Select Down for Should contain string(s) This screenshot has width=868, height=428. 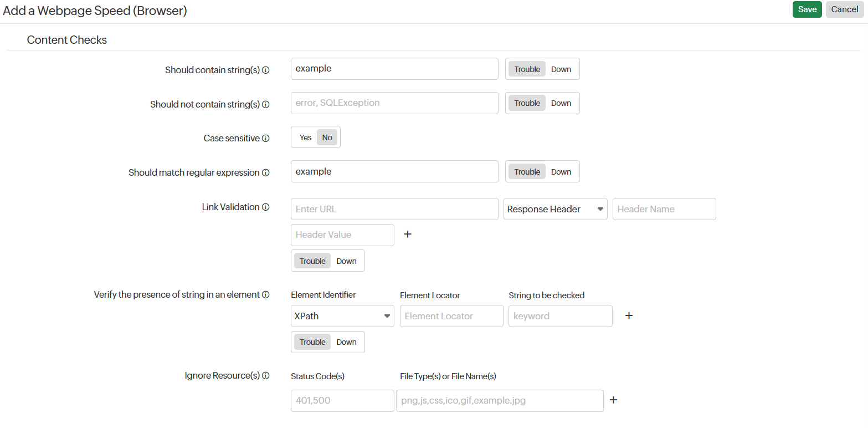click(561, 69)
